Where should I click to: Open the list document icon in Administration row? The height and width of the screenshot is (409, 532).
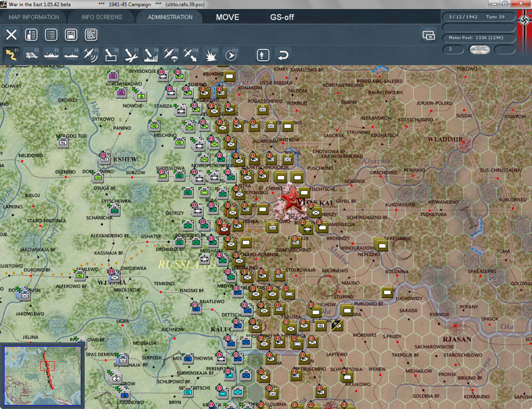[x=51, y=35]
